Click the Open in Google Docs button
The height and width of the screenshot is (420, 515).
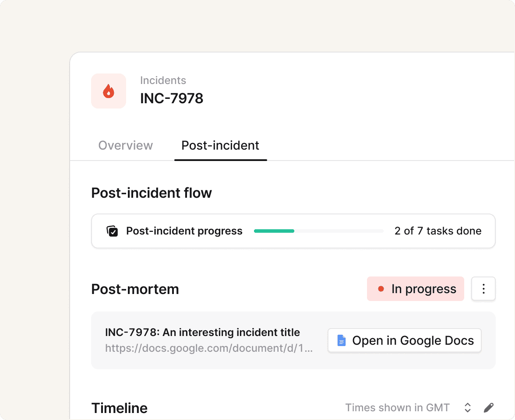click(x=404, y=340)
